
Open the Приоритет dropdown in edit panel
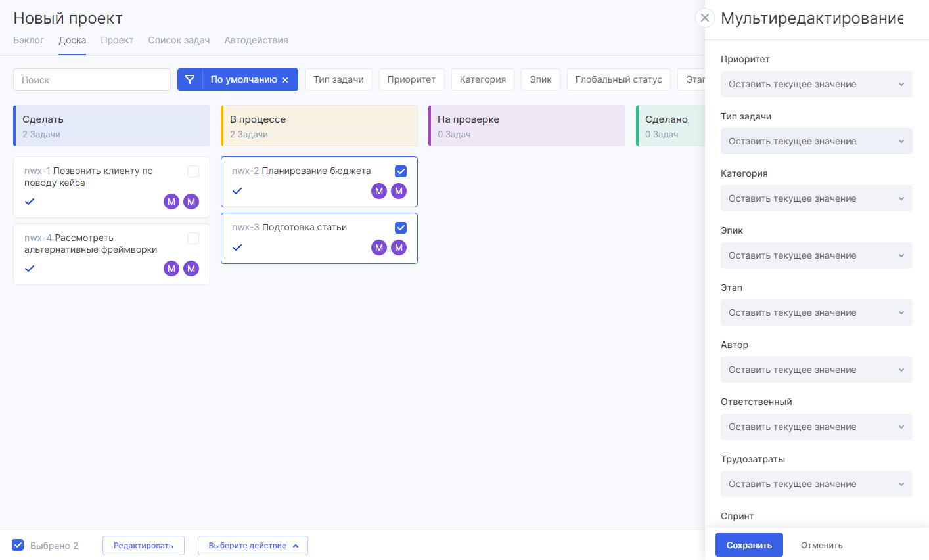816,84
